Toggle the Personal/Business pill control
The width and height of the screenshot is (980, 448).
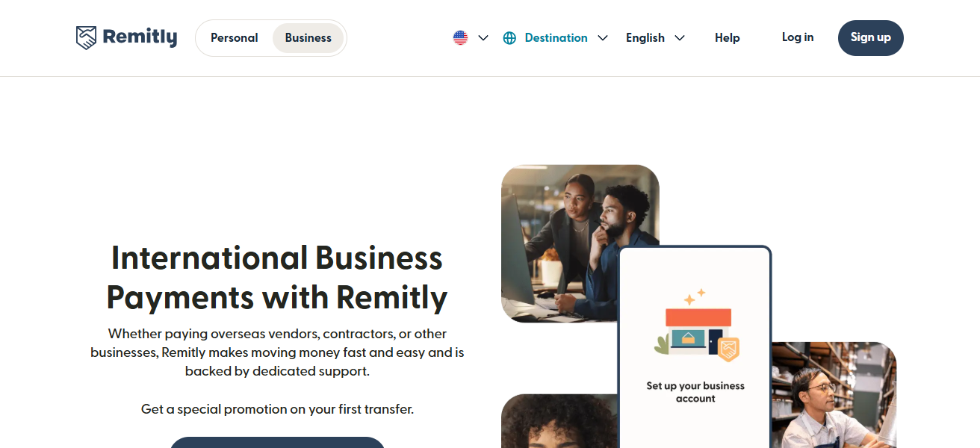pyautogui.click(x=271, y=37)
